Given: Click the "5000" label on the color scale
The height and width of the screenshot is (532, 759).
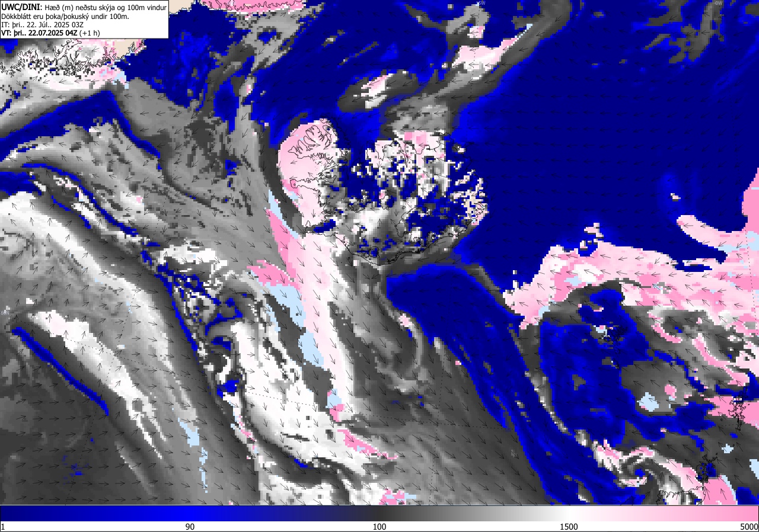Looking at the screenshot, I should tap(748, 527).
